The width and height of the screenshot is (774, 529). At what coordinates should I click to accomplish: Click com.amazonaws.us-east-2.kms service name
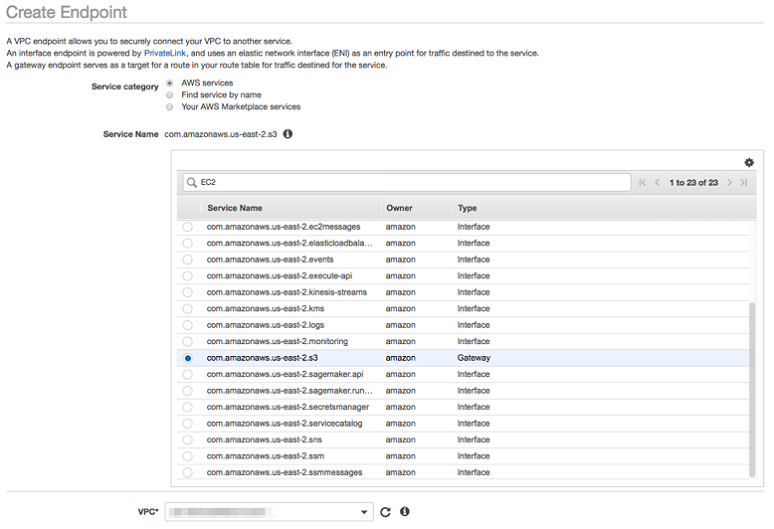tap(266, 308)
